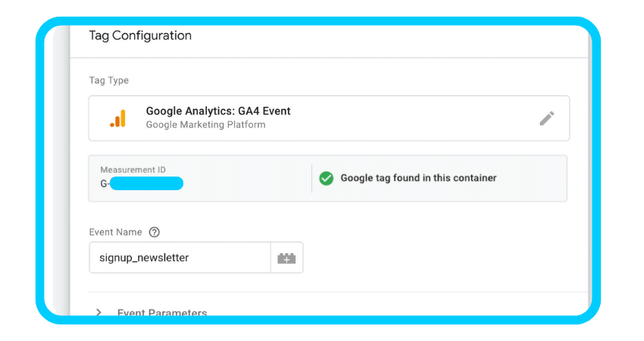This screenshot has height=341, width=644.
Task: Open the Event Name help question-mark icon
Action: point(155,233)
